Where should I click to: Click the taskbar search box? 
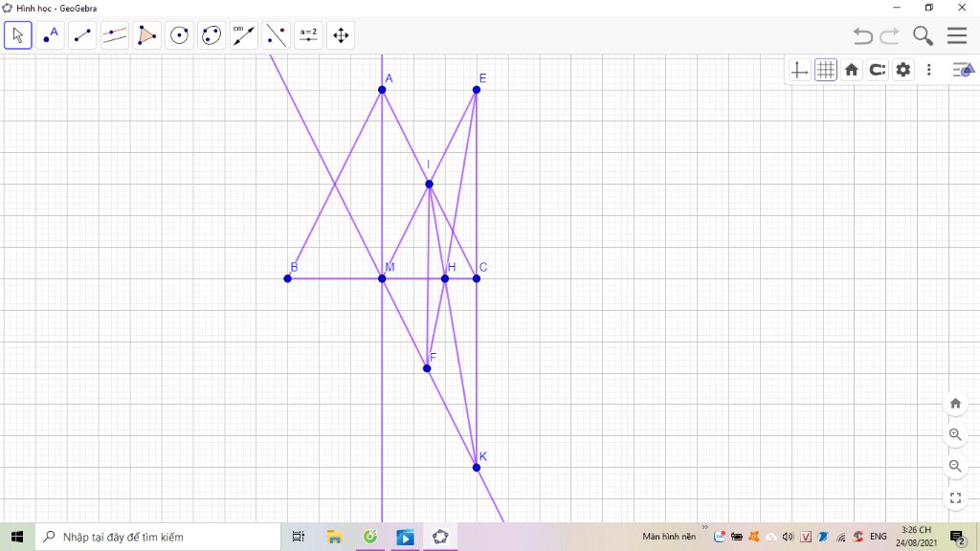pyautogui.click(x=158, y=537)
